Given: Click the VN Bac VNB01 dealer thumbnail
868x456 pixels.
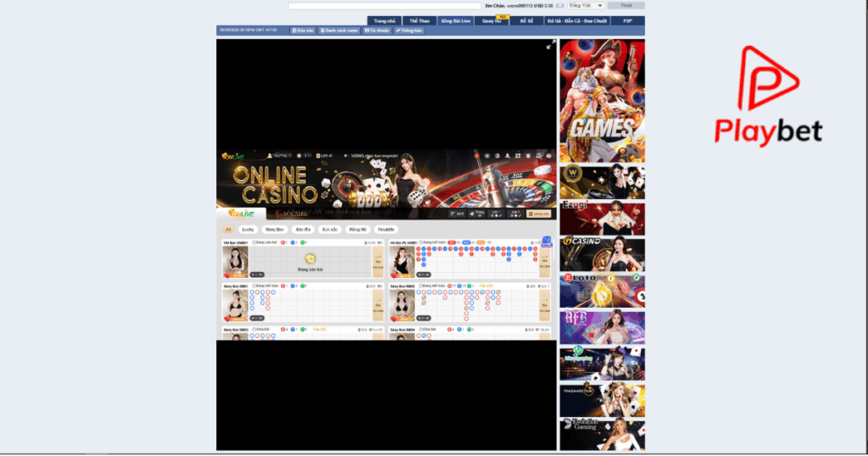Looking at the screenshot, I should (x=236, y=262).
